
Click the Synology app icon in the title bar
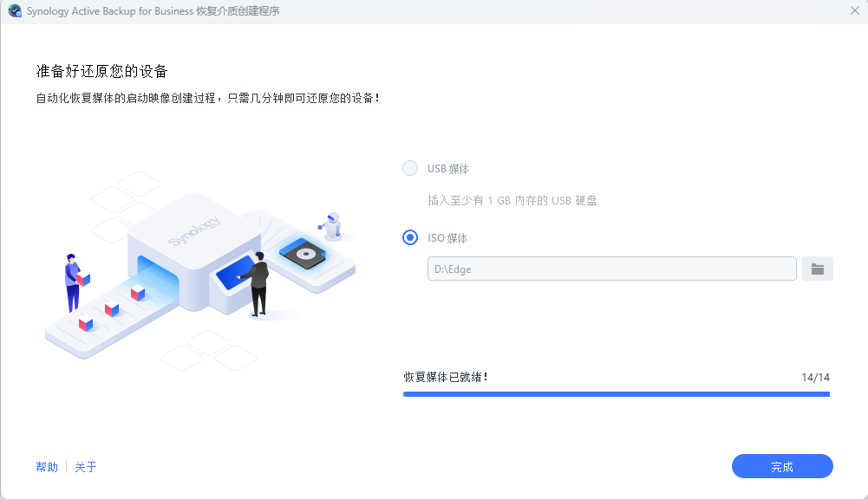[x=14, y=11]
